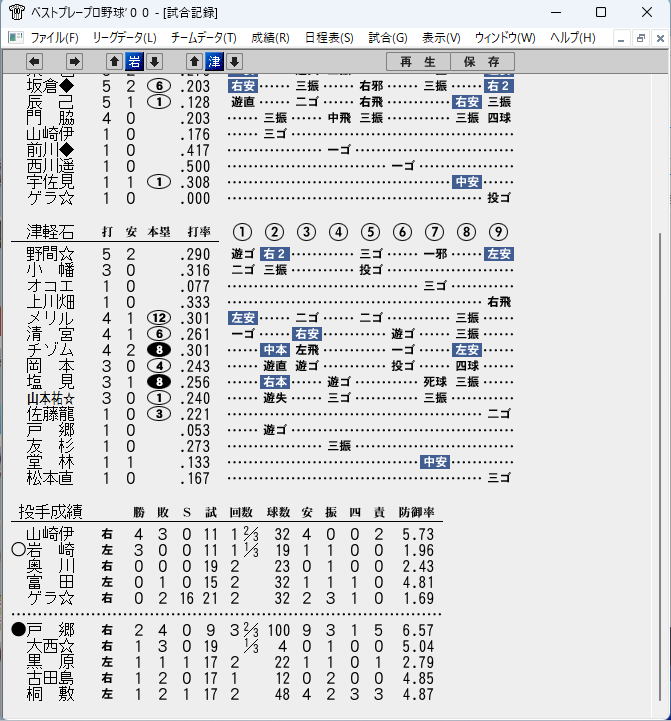The width and height of the screenshot is (671, 721).
Task: Click the 打率 column header
Action: click(x=199, y=232)
